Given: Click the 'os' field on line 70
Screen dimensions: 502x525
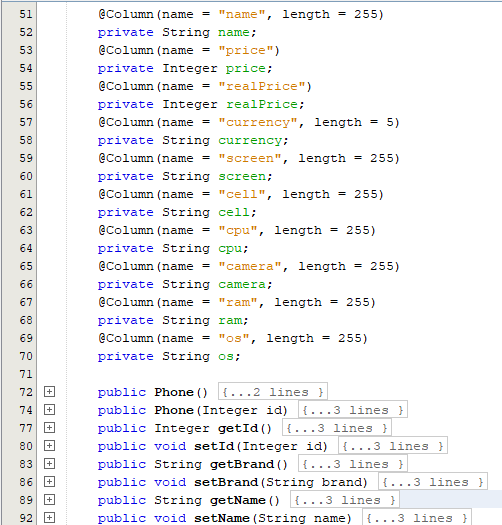Looking at the screenshot, I should pyautogui.click(x=226, y=357).
